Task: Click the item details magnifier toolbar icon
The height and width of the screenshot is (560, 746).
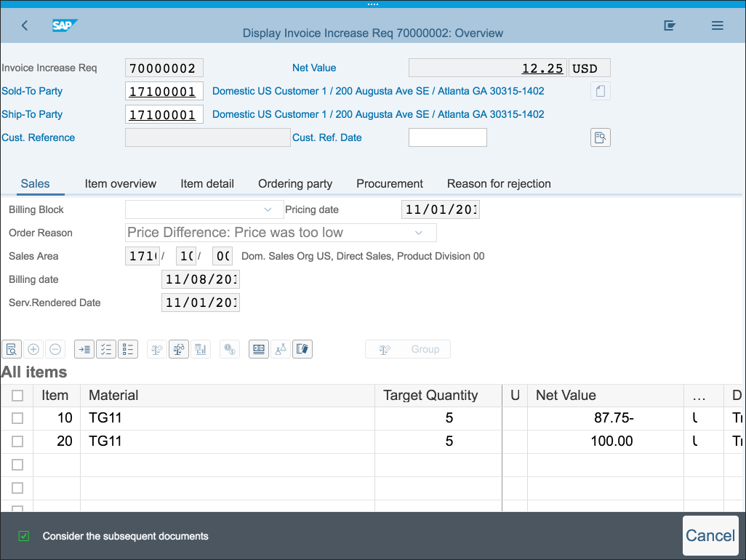Action: [12, 349]
